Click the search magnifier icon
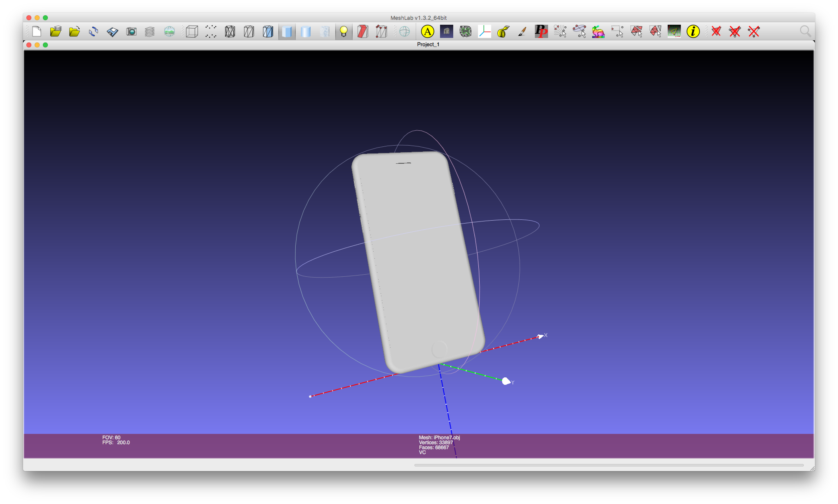 (805, 31)
